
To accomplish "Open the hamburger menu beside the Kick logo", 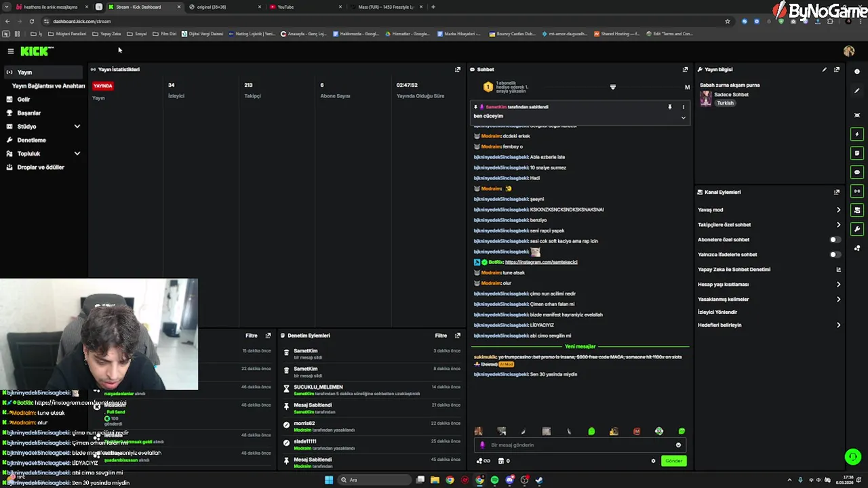I will tap(10, 51).
